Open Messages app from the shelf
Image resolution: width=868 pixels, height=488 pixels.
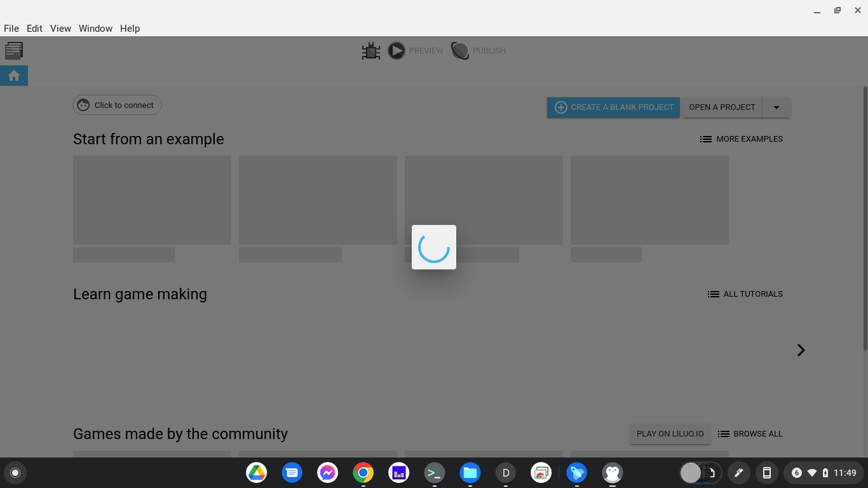coord(292,473)
